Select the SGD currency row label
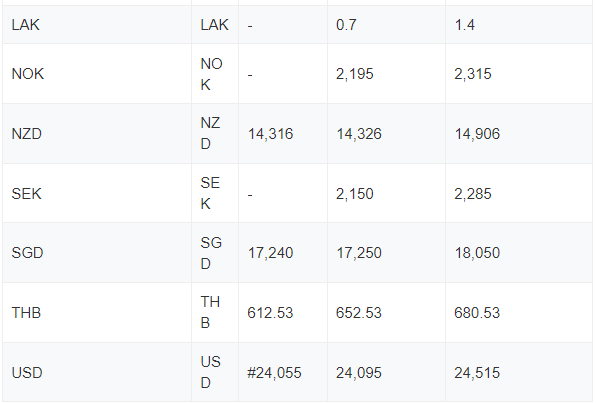 27,253
